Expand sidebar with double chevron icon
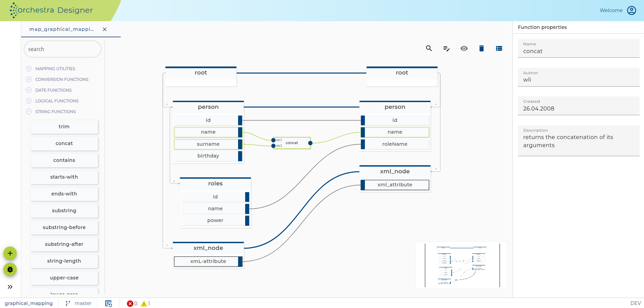Viewport: 644px width, 308px height. (10, 287)
